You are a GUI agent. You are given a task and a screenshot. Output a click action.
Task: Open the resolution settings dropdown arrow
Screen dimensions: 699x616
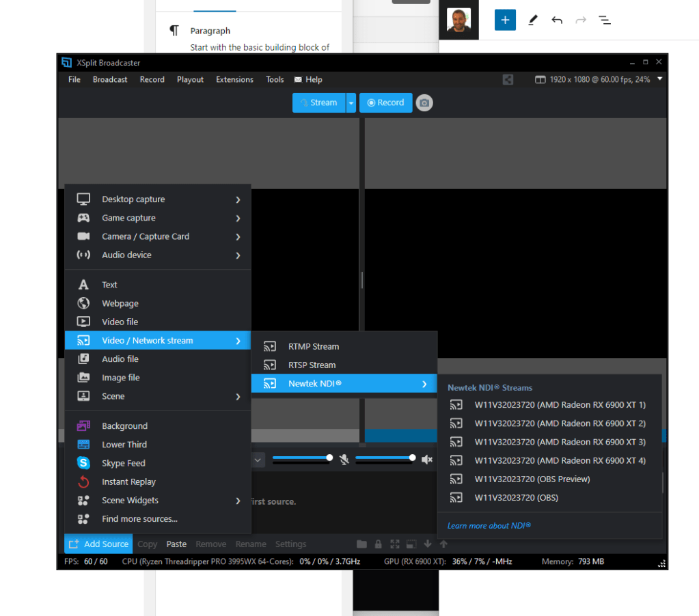pyautogui.click(x=660, y=79)
